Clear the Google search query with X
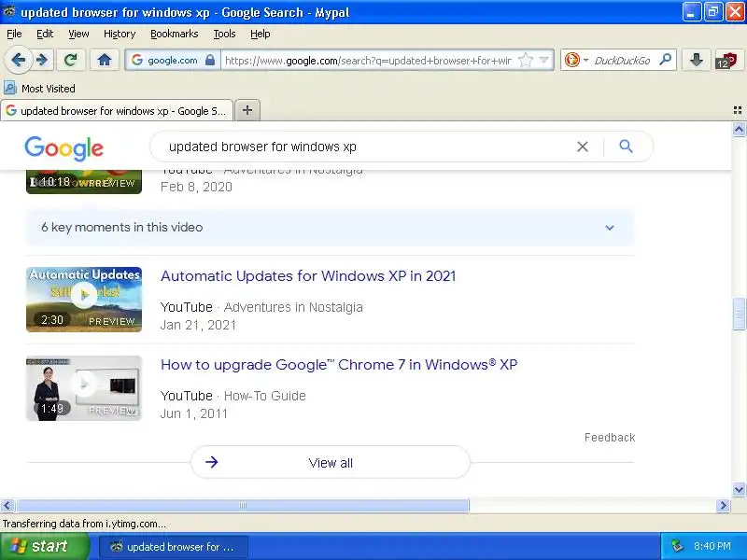 pos(582,147)
